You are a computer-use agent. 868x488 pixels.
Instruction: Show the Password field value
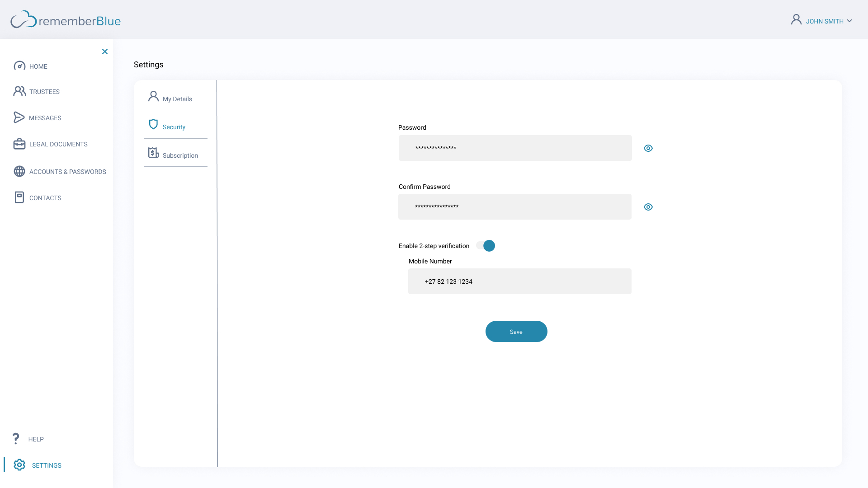point(648,148)
